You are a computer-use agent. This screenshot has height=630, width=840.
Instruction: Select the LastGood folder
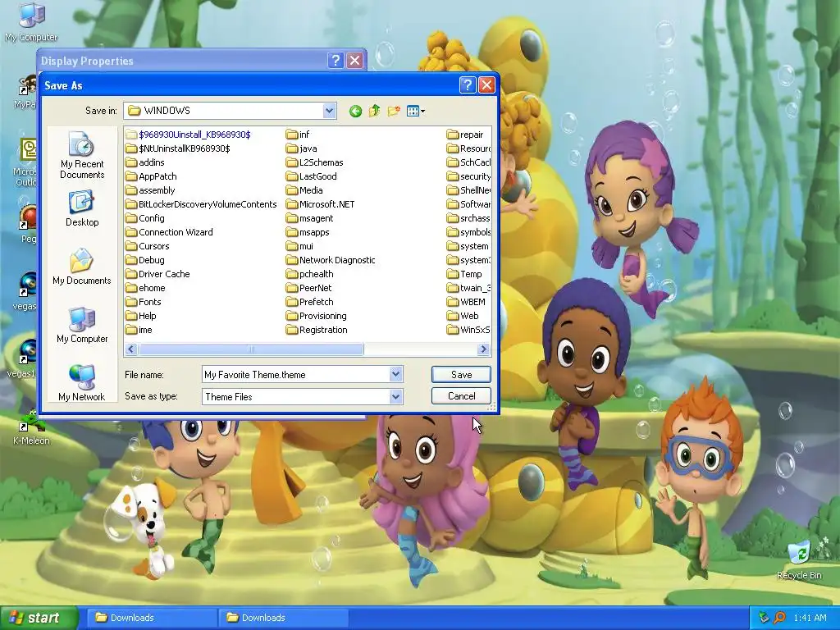click(x=312, y=176)
